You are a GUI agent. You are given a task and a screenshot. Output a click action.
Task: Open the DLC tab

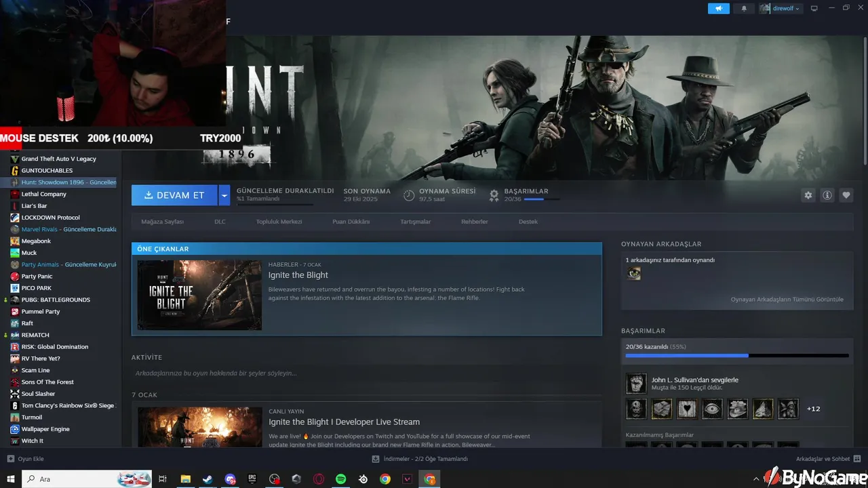tap(220, 222)
